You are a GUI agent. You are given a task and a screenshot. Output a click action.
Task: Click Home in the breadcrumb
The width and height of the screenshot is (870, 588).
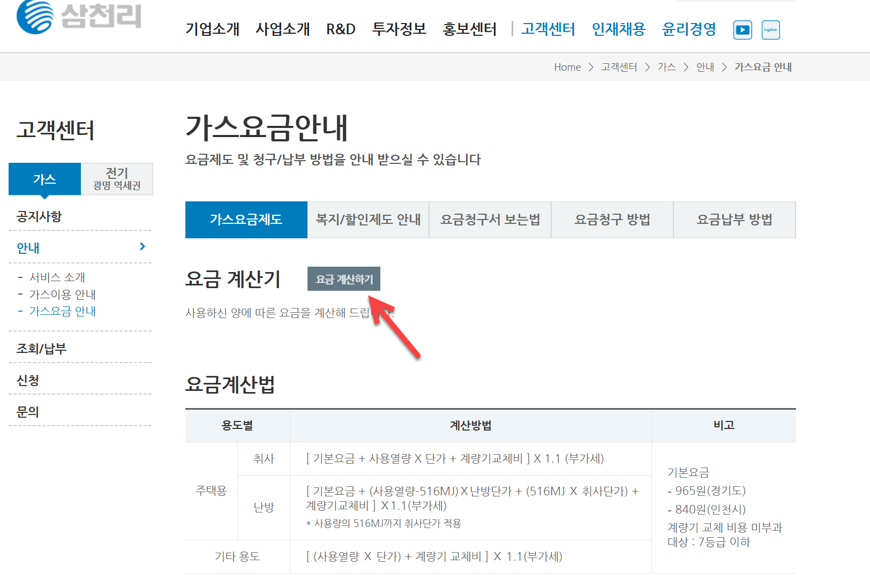tap(567, 67)
